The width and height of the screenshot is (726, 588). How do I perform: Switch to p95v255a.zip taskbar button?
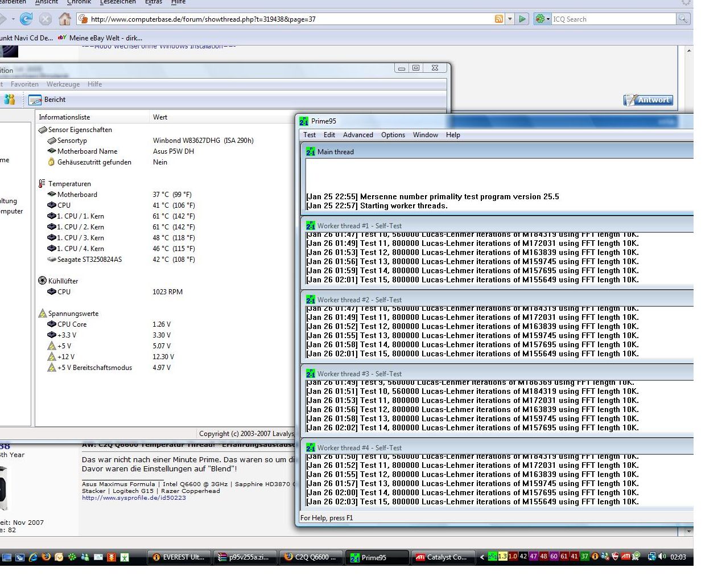246,557
